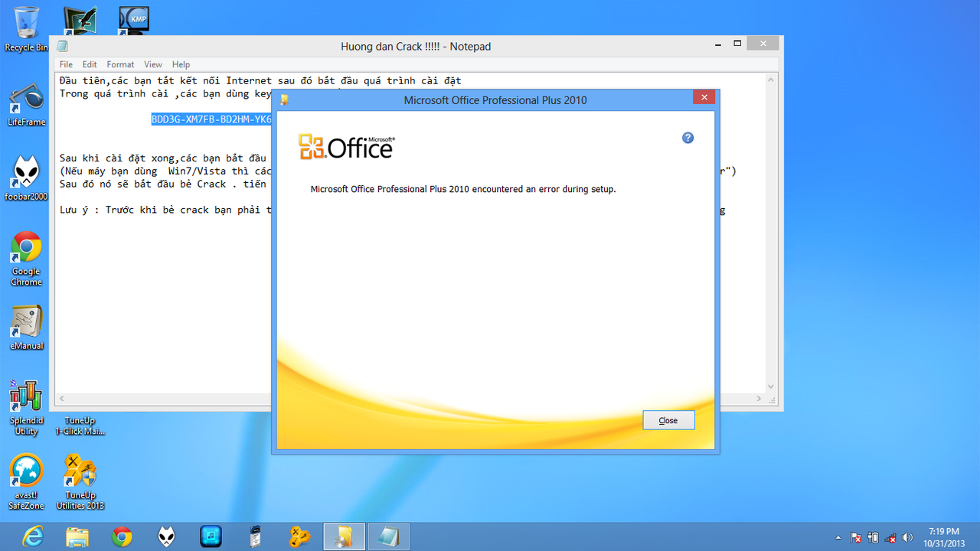Click the highlighted key text in Notepad
The image size is (980, 551).
pyautogui.click(x=211, y=119)
